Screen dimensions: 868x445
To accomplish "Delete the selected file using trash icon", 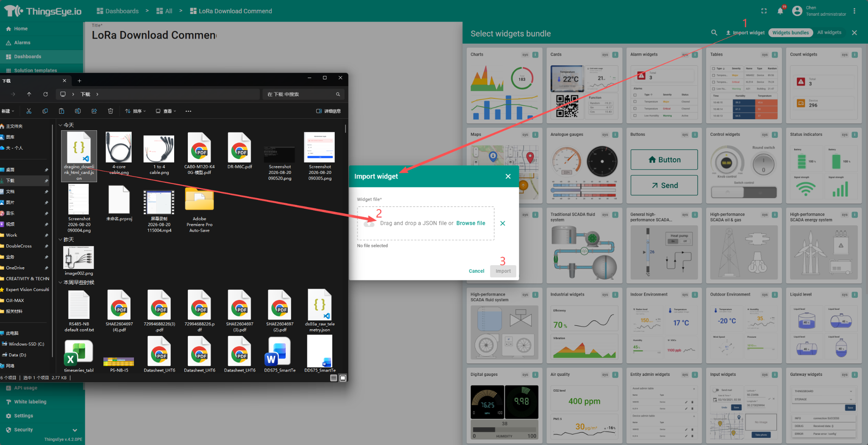I will pos(110,111).
